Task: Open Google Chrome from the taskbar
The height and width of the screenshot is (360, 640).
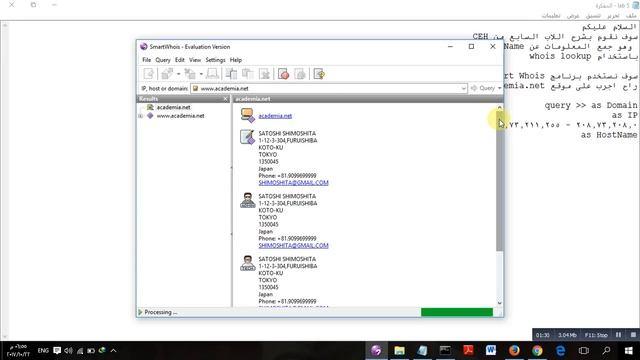Action: [537, 350]
